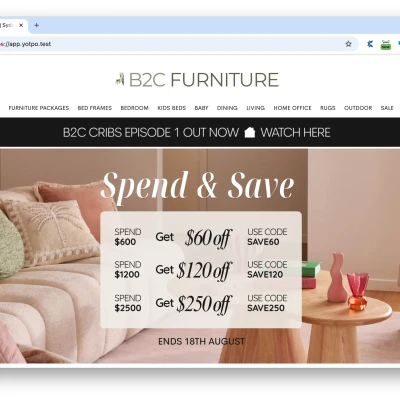Go to the Home Office section
Image resolution: width=400 pixels, height=400 pixels.
pos(292,108)
